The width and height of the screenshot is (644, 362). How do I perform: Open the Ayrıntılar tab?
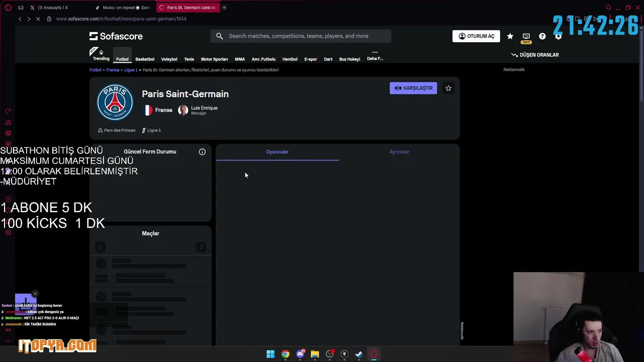(399, 152)
